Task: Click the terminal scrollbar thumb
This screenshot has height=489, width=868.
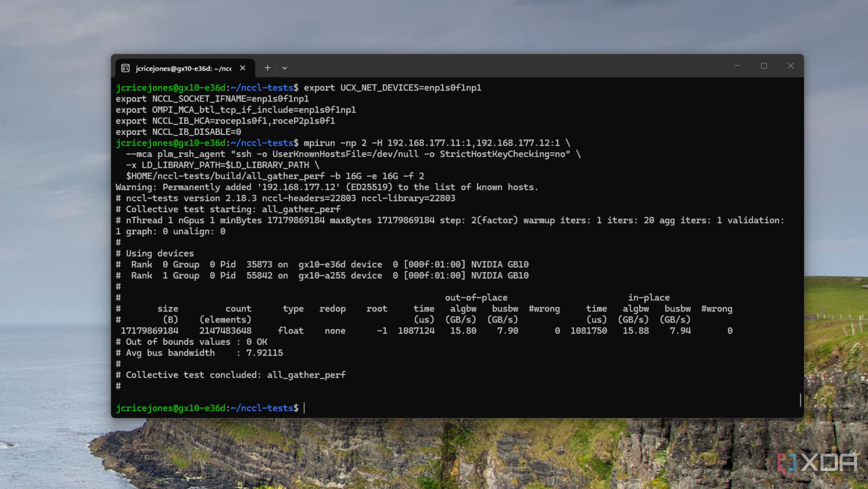Action: pyautogui.click(x=800, y=400)
